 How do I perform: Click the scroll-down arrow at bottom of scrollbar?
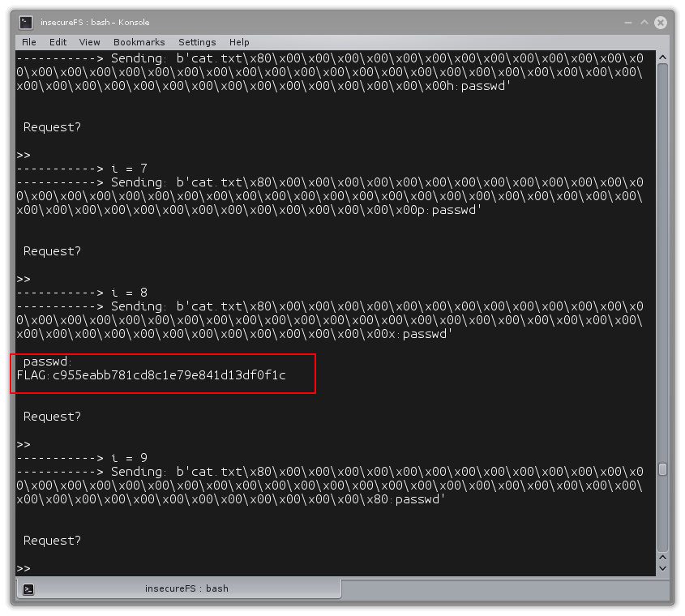tap(662, 570)
